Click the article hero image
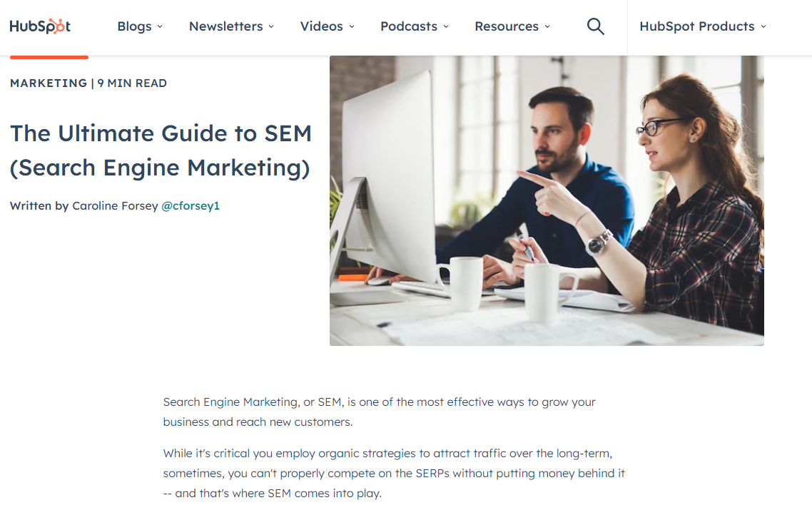Image resolution: width=812 pixels, height=505 pixels. point(547,200)
